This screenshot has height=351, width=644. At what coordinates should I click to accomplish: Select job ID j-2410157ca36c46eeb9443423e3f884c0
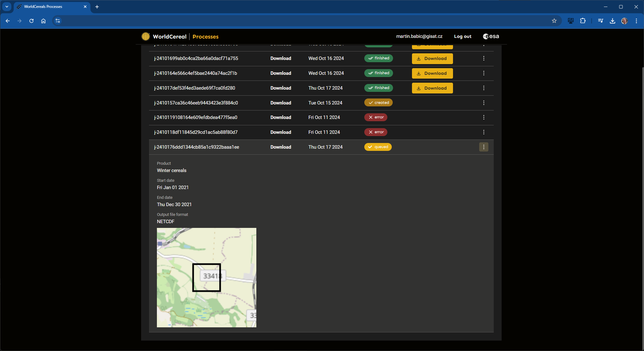(x=196, y=103)
